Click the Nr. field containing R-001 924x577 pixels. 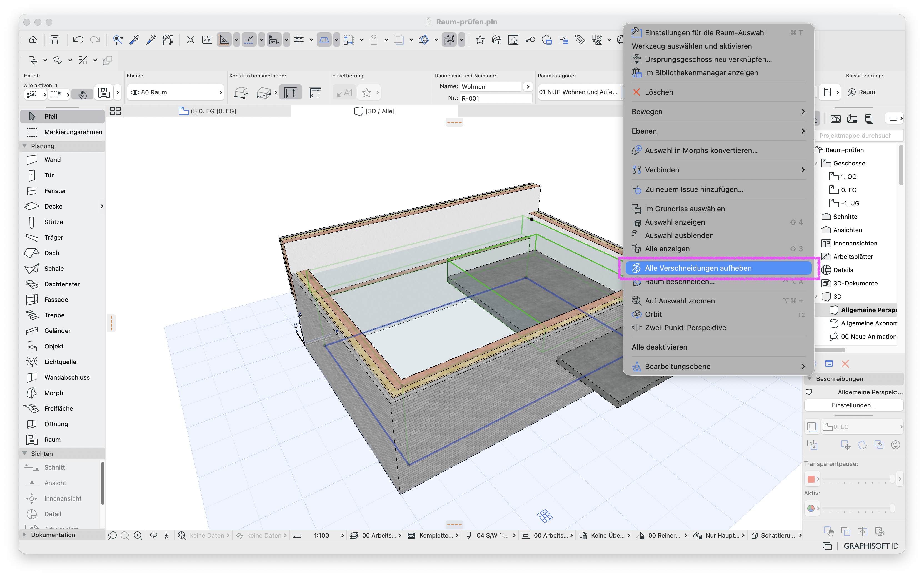tap(496, 98)
